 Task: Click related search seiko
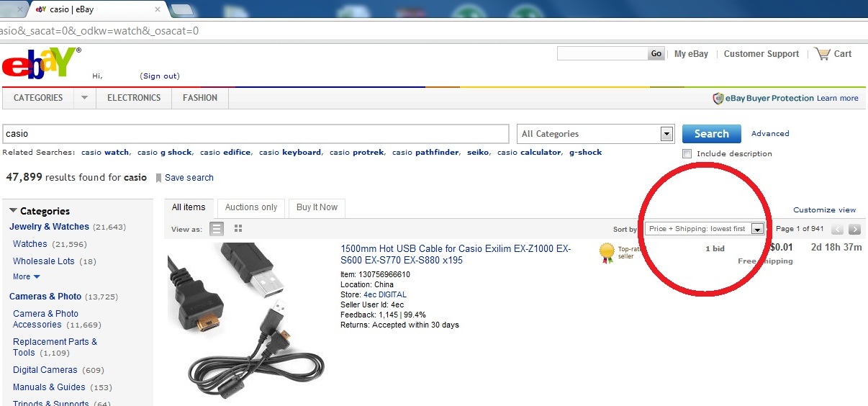point(478,153)
